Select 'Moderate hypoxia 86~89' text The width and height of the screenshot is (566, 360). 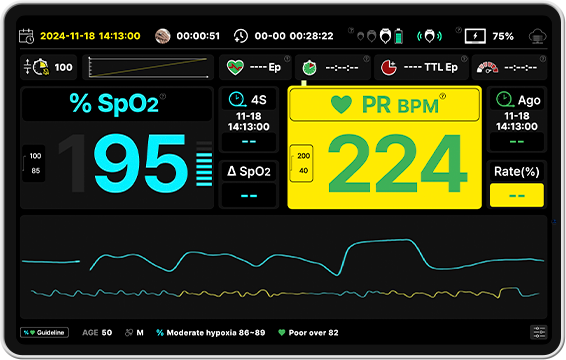coord(216,333)
